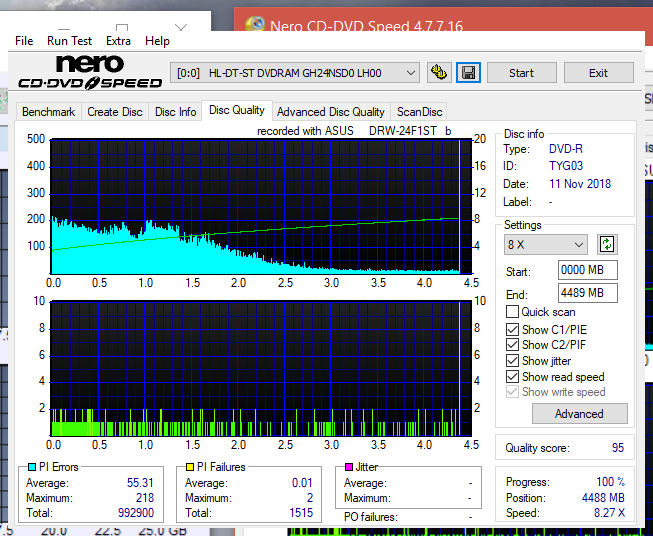
Task: Click the End field showing 4489 MB
Action: pos(587,293)
